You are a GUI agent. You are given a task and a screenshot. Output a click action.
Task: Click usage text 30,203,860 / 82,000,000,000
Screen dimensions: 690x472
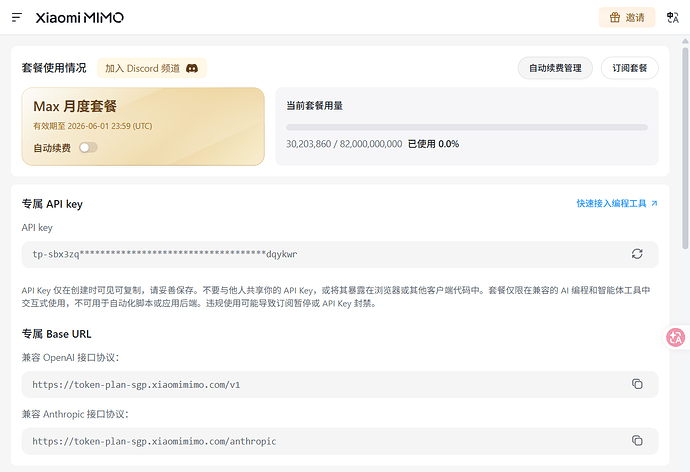(344, 144)
